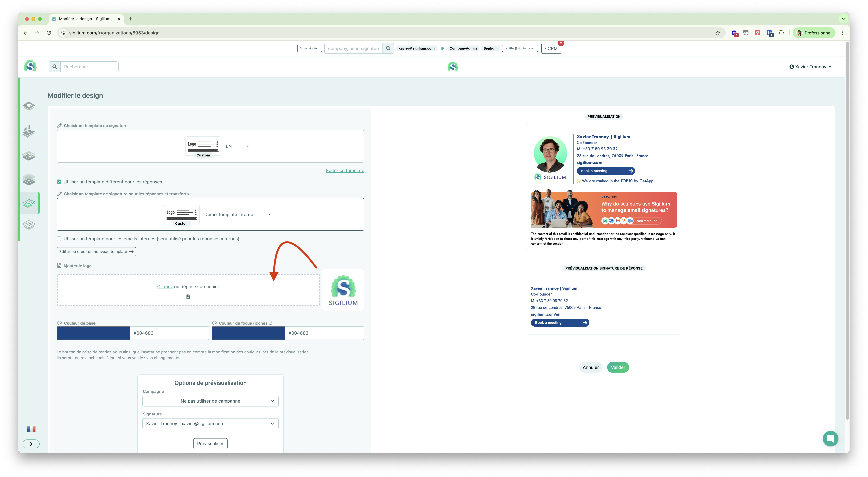Open the Xavier Trannoy user menu
The width and height of the screenshot is (868, 477).
point(810,67)
